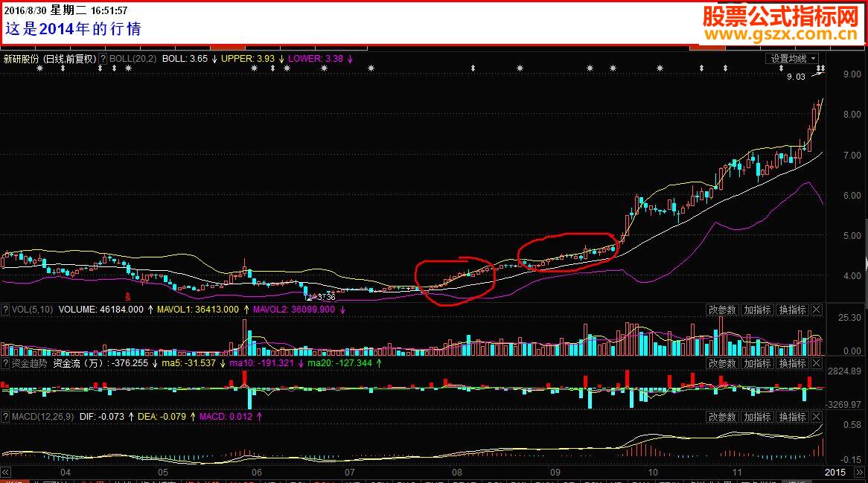Image resolution: width=868 pixels, height=483 pixels.
Task: Click the double-right arrow on the timeline
Action: click(859, 472)
